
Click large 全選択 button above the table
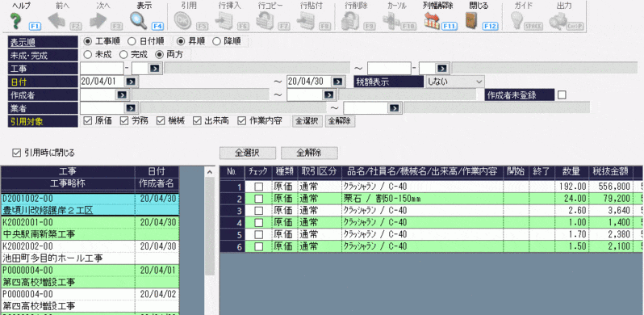click(248, 153)
